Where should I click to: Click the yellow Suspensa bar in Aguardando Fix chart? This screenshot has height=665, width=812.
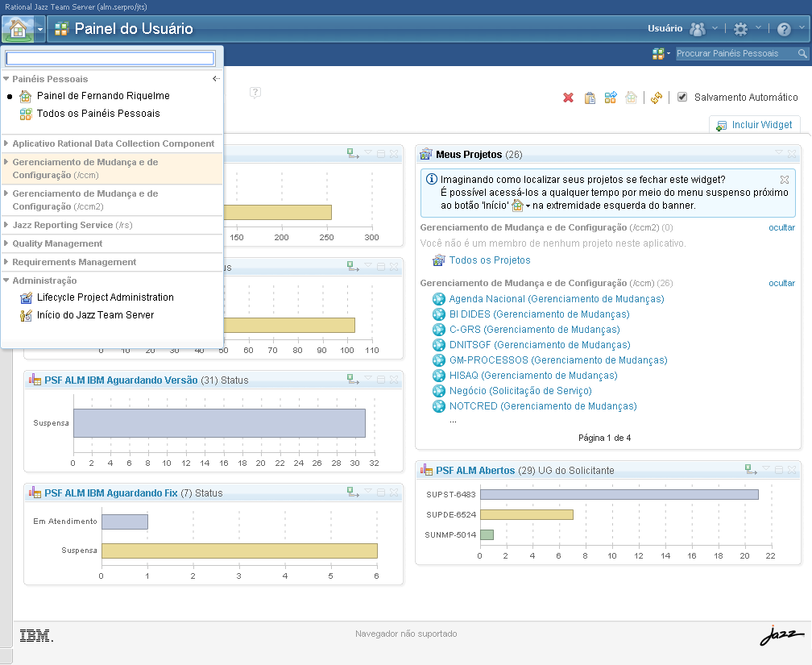click(239, 551)
